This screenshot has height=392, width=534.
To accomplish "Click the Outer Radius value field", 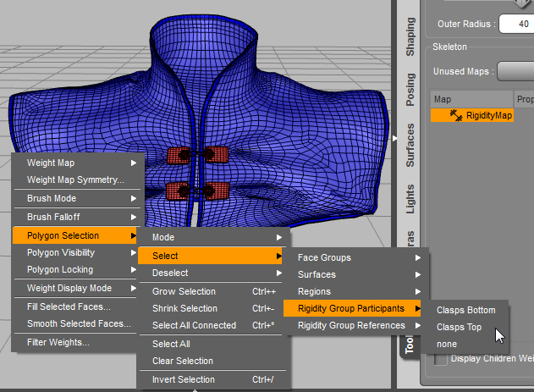I will 515,24.
